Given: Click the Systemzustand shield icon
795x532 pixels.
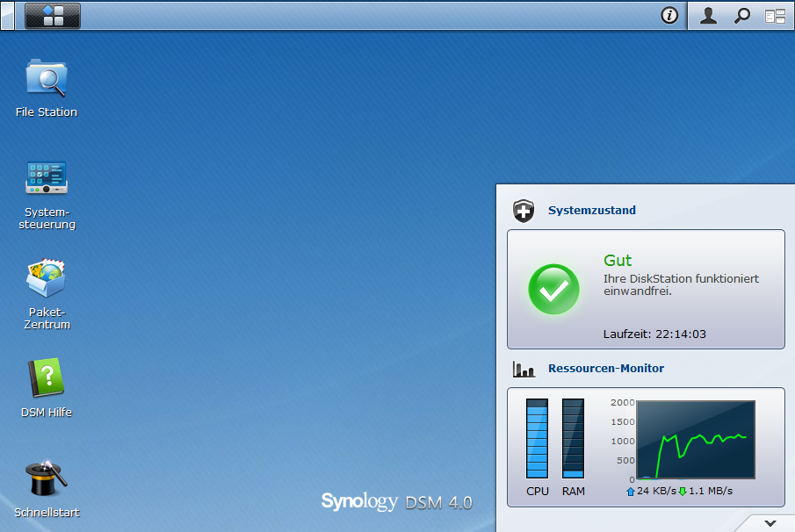Looking at the screenshot, I should (x=524, y=211).
